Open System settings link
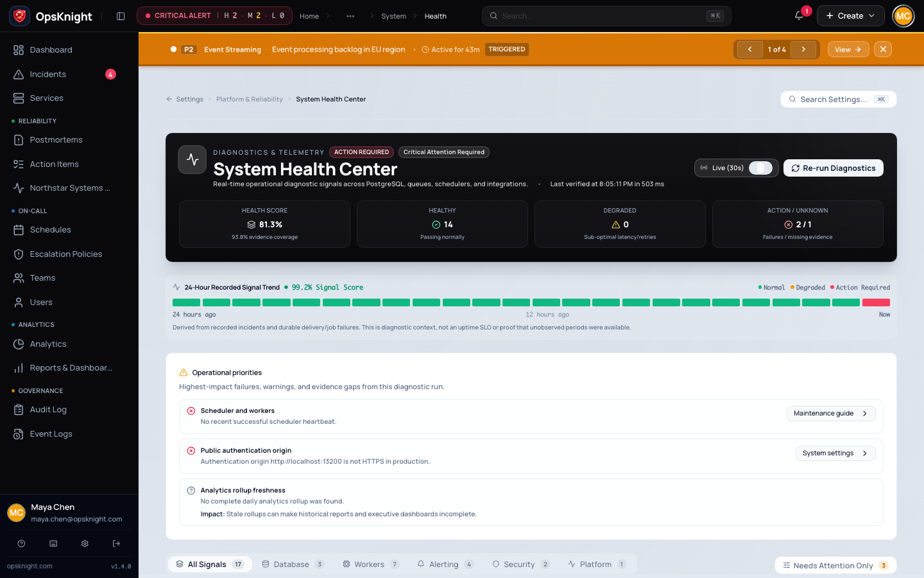924x578 pixels. [835, 453]
